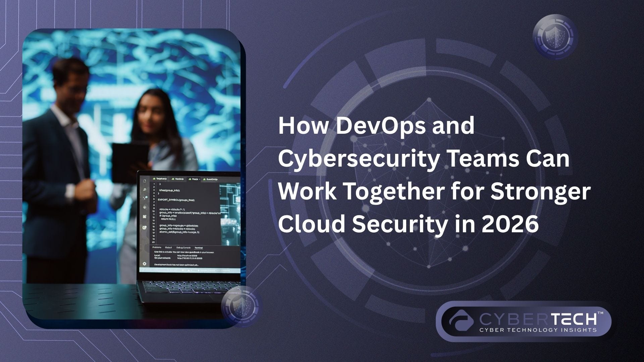Switch to the Problems panel tab

point(157,247)
